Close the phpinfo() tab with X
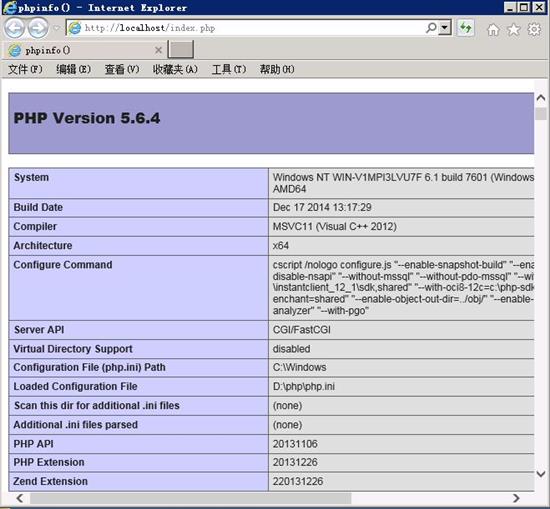 coord(158,50)
